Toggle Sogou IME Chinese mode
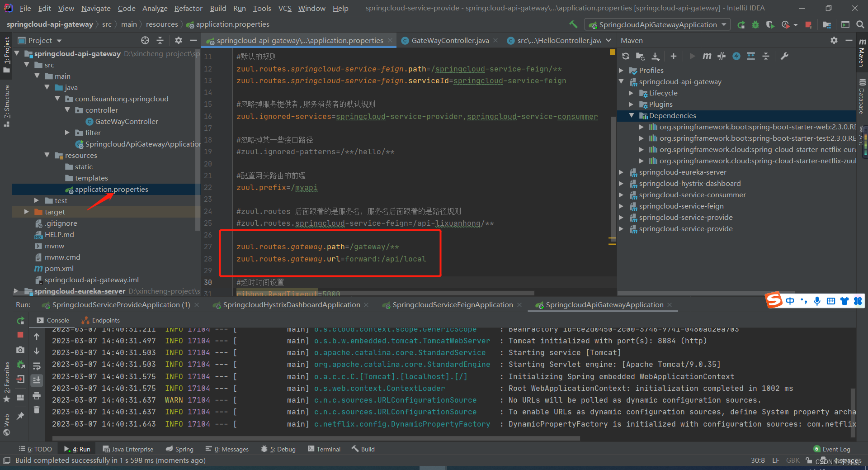The image size is (868, 470). pos(790,301)
